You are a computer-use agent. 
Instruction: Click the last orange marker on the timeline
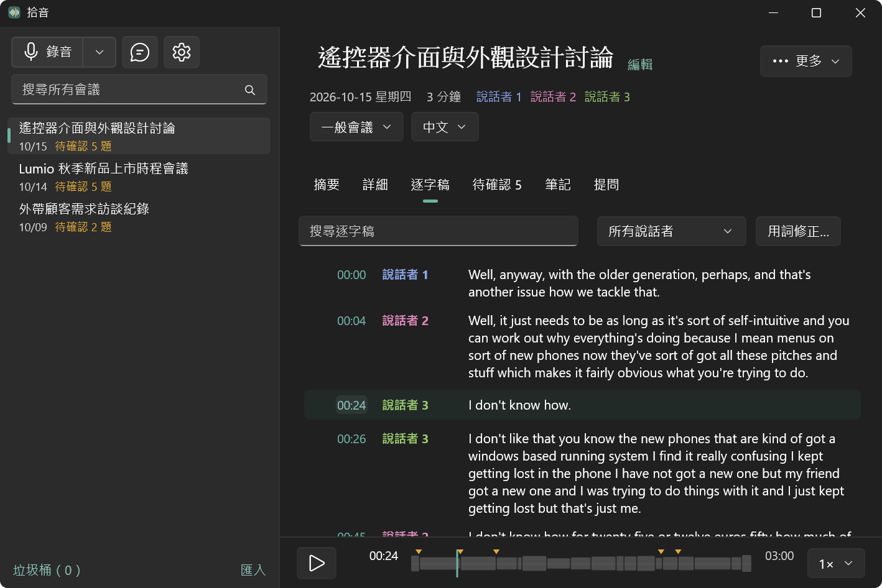tap(678, 552)
